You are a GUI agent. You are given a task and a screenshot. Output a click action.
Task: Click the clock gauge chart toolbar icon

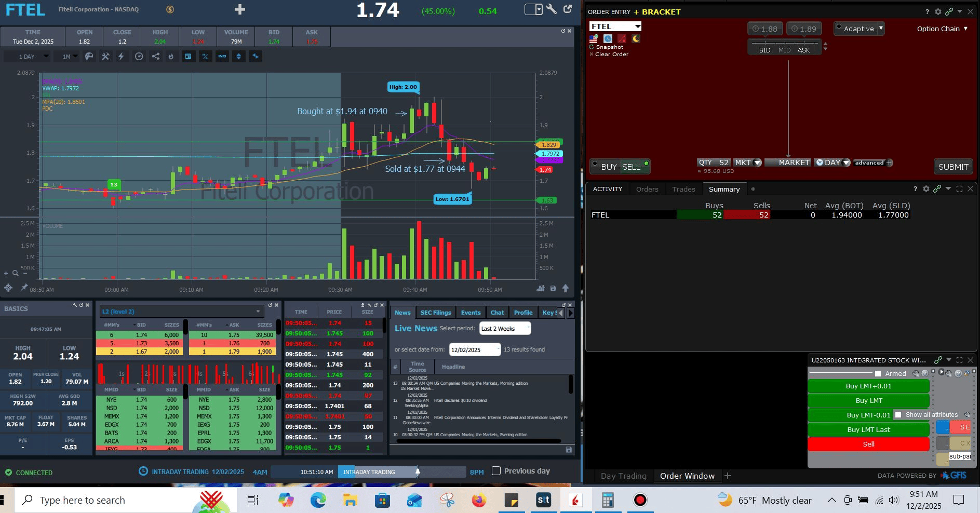coord(139,56)
